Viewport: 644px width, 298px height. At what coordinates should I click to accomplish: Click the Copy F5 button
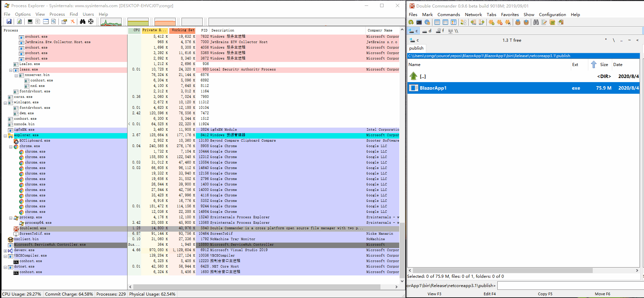click(545, 294)
